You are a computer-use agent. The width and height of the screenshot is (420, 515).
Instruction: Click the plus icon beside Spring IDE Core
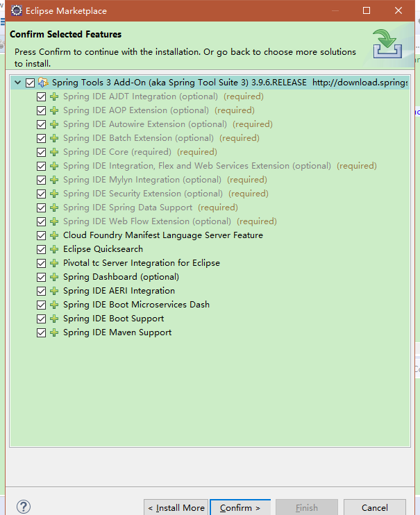tap(54, 152)
